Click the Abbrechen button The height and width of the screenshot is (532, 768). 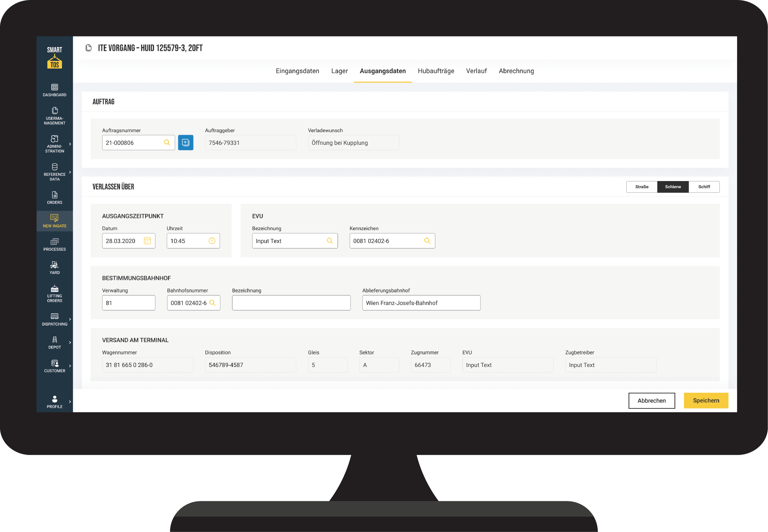652,401
